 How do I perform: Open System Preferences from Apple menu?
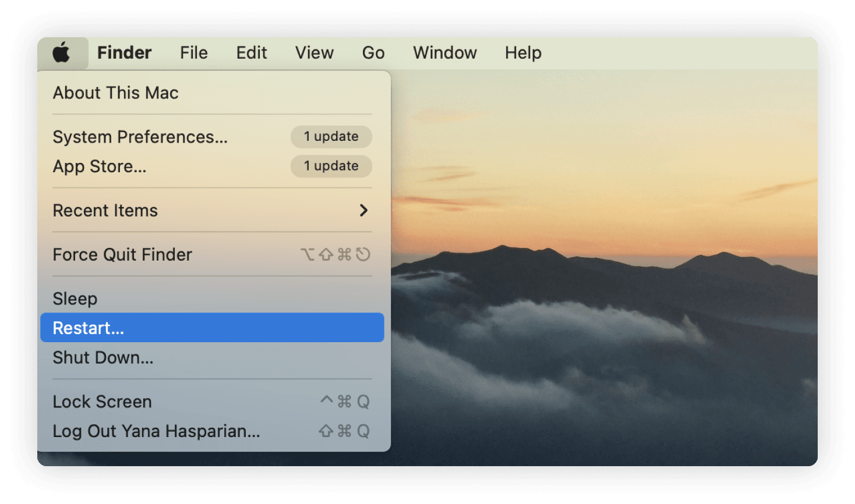(140, 137)
